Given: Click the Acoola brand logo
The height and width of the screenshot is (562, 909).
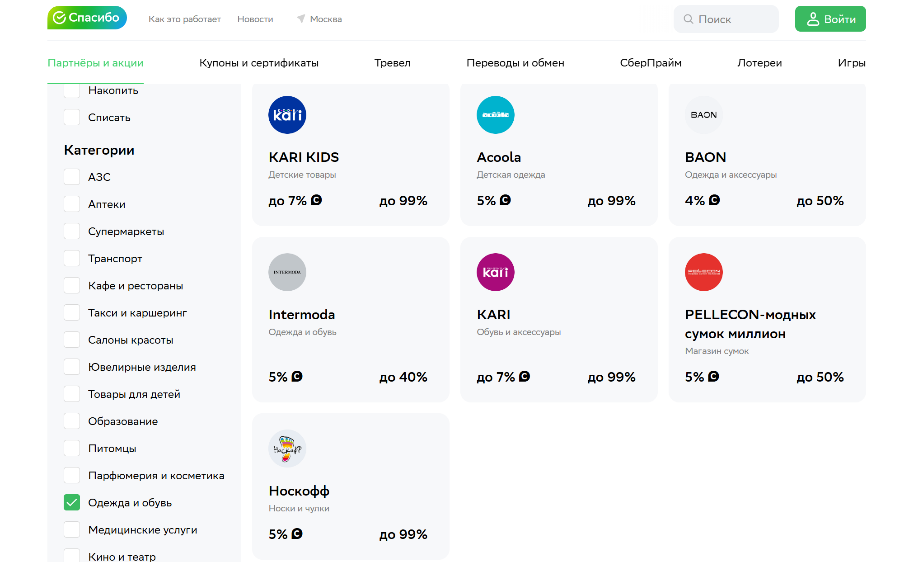Looking at the screenshot, I should pyautogui.click(x=495, y=115).
